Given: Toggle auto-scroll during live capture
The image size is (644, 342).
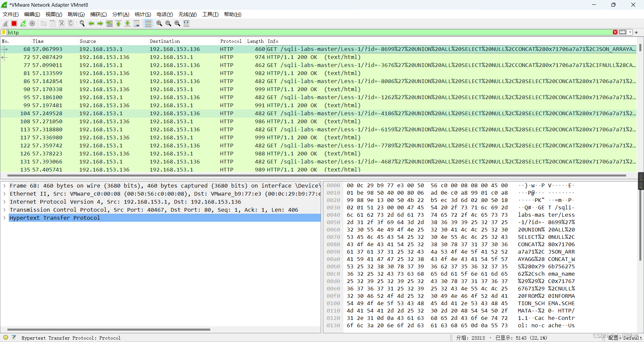Looking at the screenshot, I should coord(137,23).
